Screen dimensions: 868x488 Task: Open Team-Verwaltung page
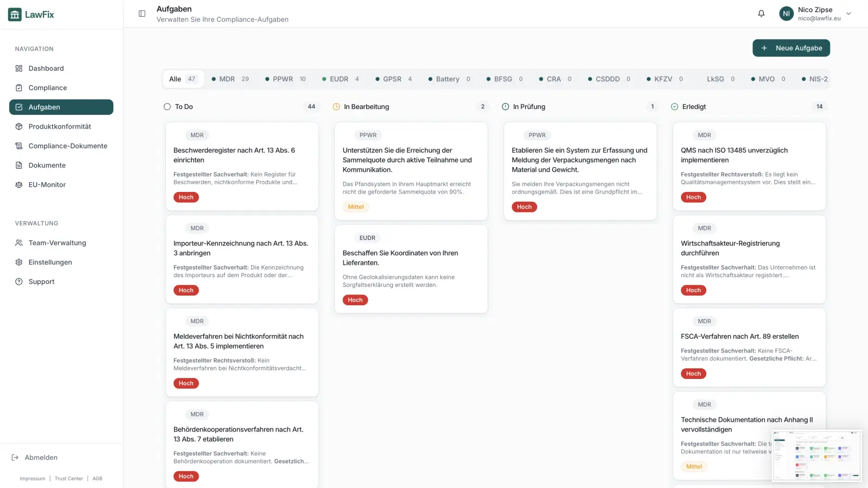coord(61,243)
